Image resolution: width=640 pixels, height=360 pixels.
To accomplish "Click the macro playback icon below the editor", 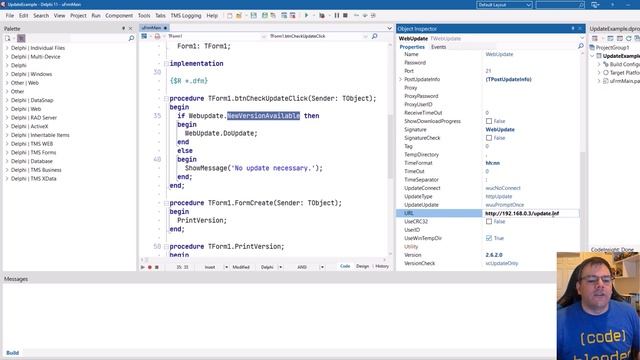I will 142,267.
